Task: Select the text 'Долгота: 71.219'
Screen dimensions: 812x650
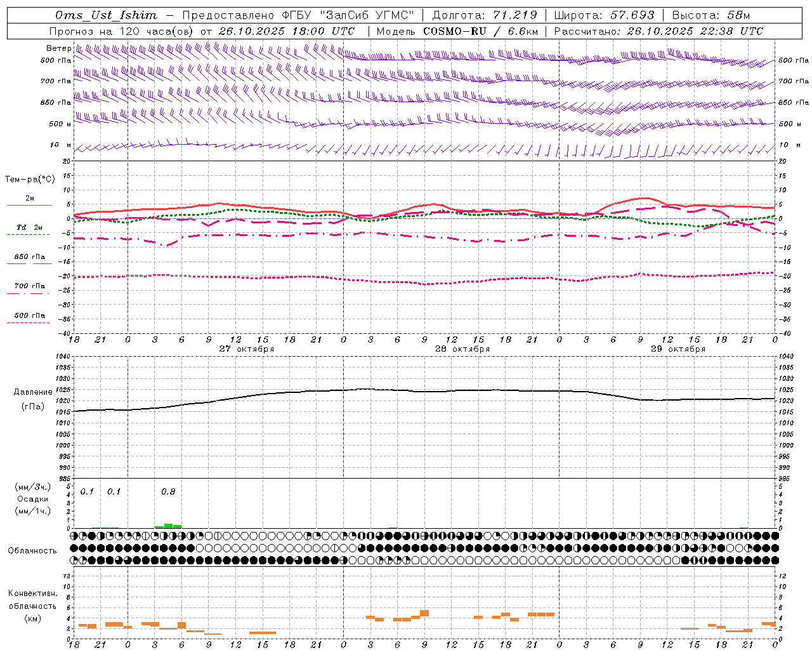Action: click(485, 15)
